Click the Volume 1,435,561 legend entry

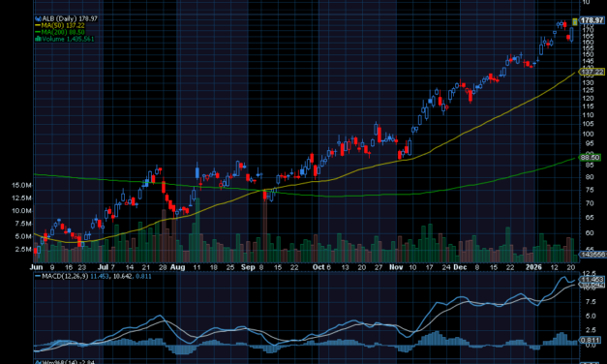click(68, 39)
